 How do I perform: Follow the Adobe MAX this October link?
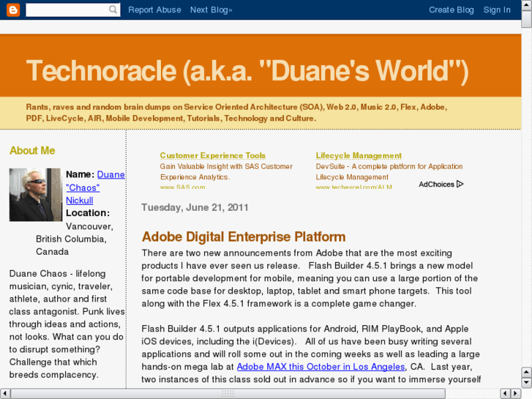pyautogui.click(x=321, y=367)
